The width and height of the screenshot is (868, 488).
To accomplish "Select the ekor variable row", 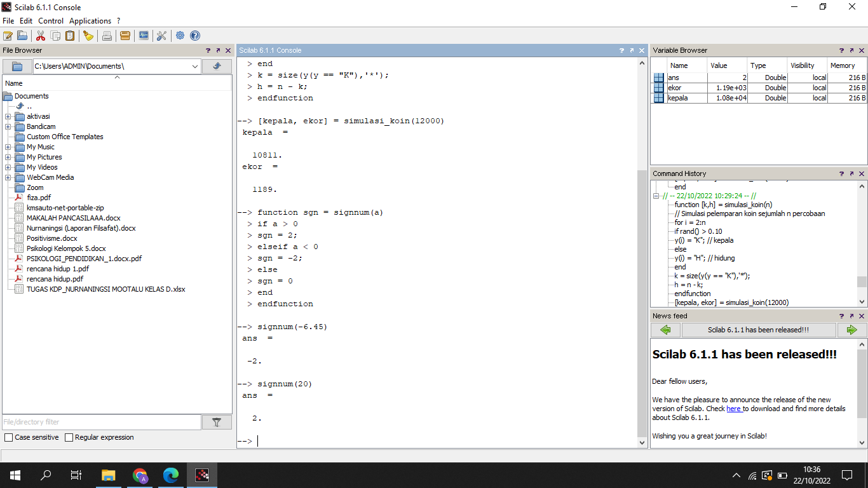I will coord(759,88).
